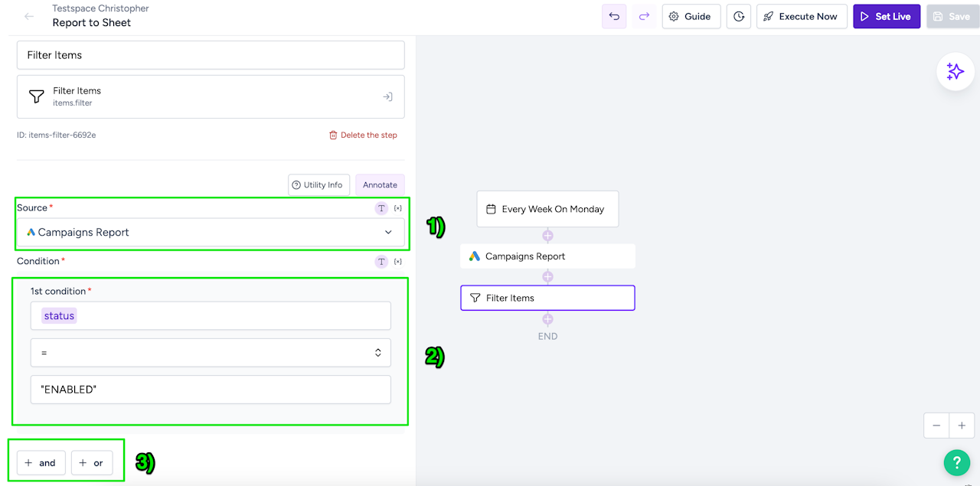Screen dimensions: 980x486
Task: Click the undo arrow icon
Action: pyautogui.click(x=614, y=16)
